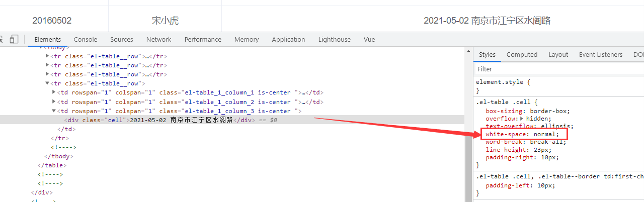Open the Event Listeners sidebar tab

click(601, 54)
